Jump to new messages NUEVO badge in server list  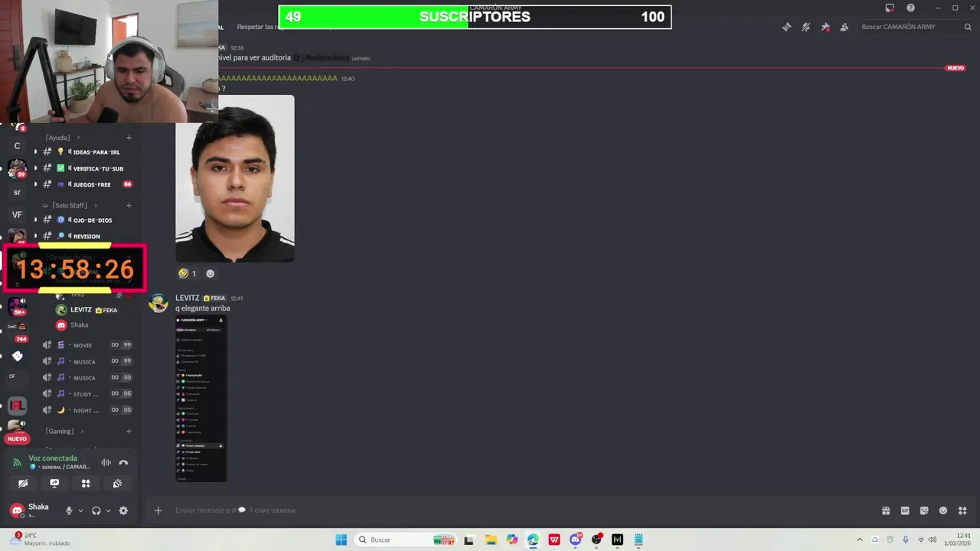point(17,439)
